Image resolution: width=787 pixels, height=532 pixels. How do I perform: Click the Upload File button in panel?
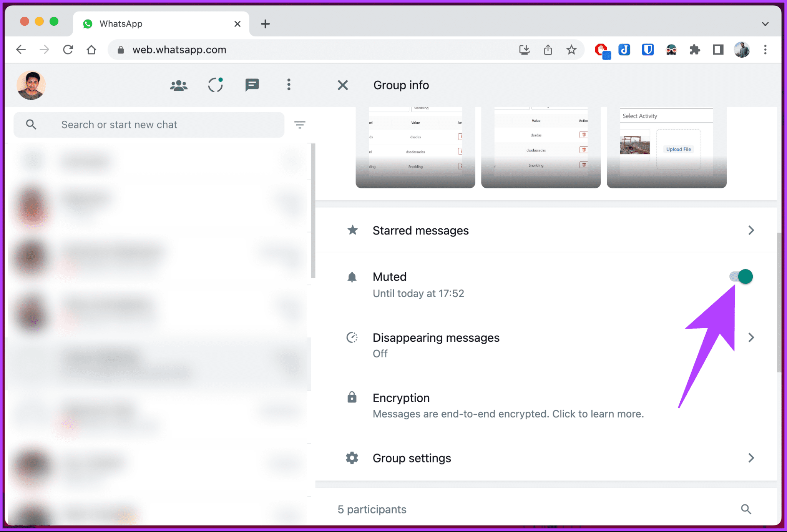pos(678,149)
